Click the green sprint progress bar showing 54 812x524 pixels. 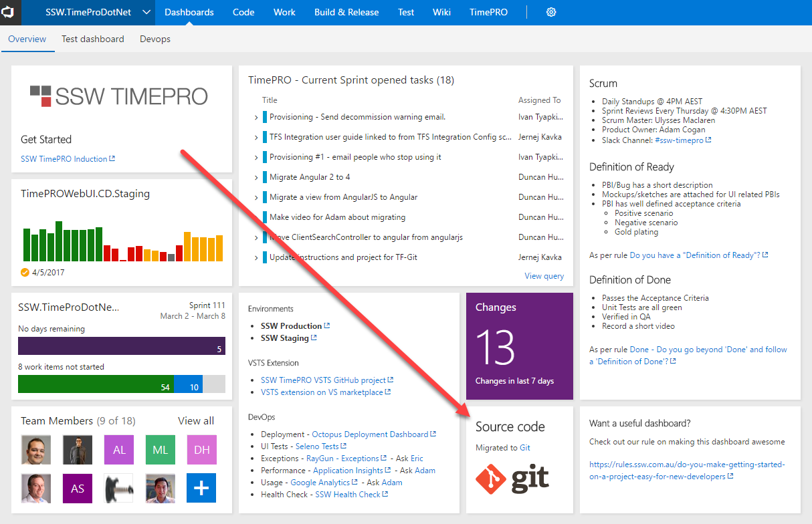[x=96, y=384]
